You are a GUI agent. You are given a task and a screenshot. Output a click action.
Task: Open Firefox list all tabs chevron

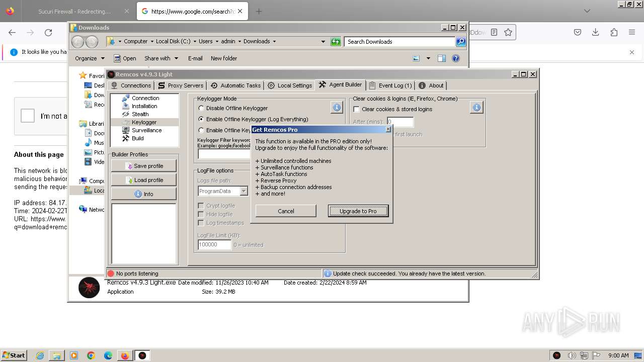(x=587, y=11)
